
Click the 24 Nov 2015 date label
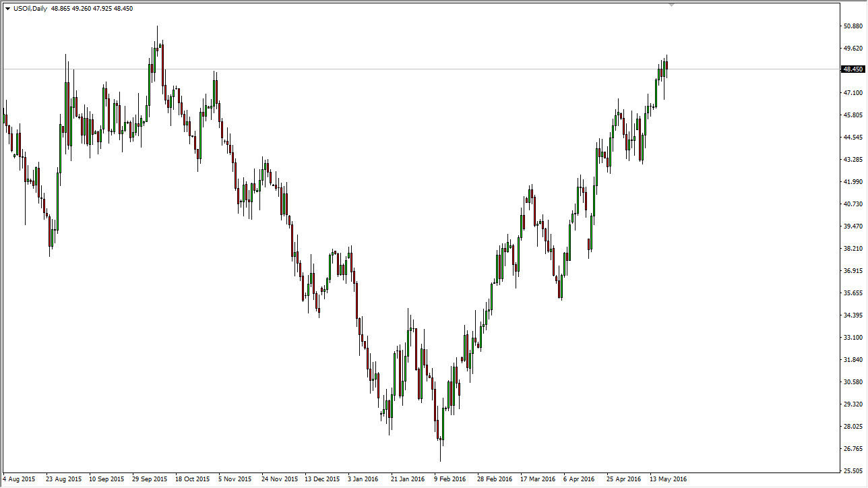pos(279,479)
